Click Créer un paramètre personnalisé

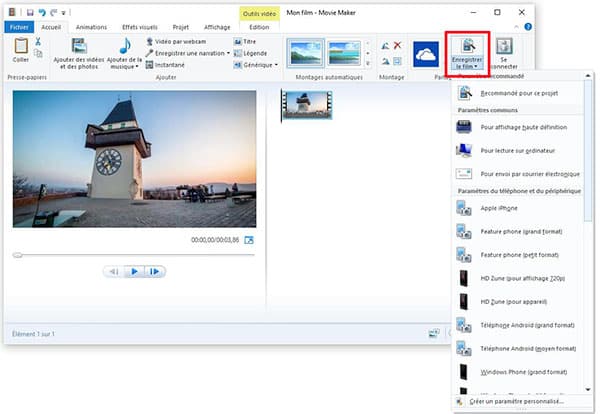coord(517,401)
